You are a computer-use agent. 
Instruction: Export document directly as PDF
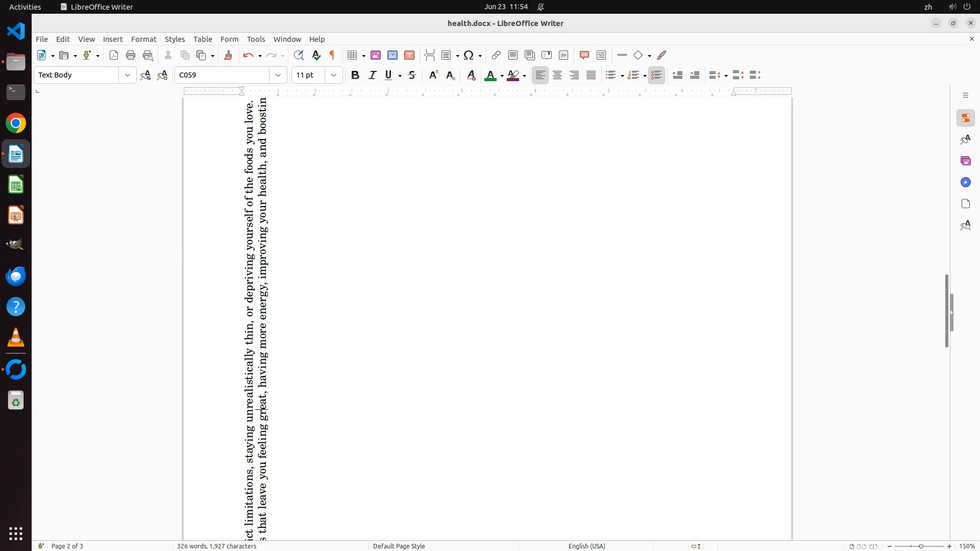pos(114,56)
